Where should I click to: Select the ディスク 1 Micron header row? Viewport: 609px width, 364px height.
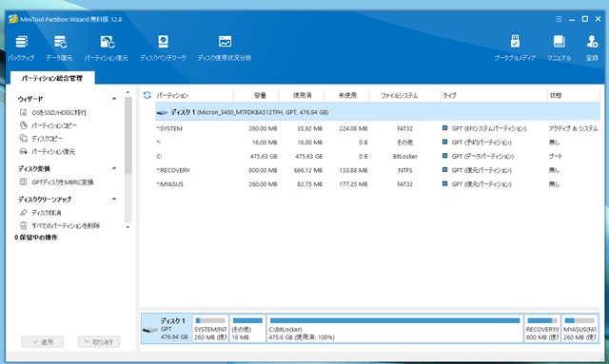[x=378, y=112]
